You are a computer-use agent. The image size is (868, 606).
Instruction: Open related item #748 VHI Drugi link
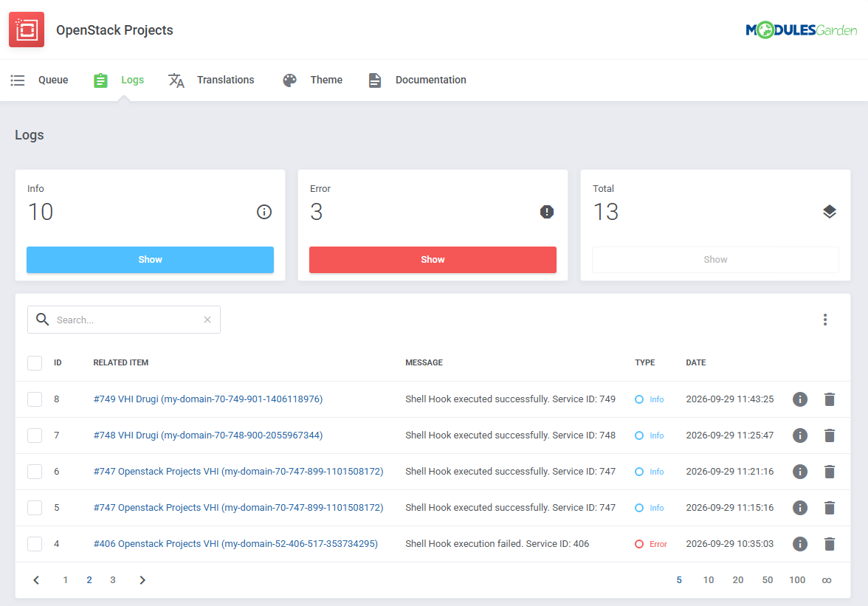coord(208,435)
